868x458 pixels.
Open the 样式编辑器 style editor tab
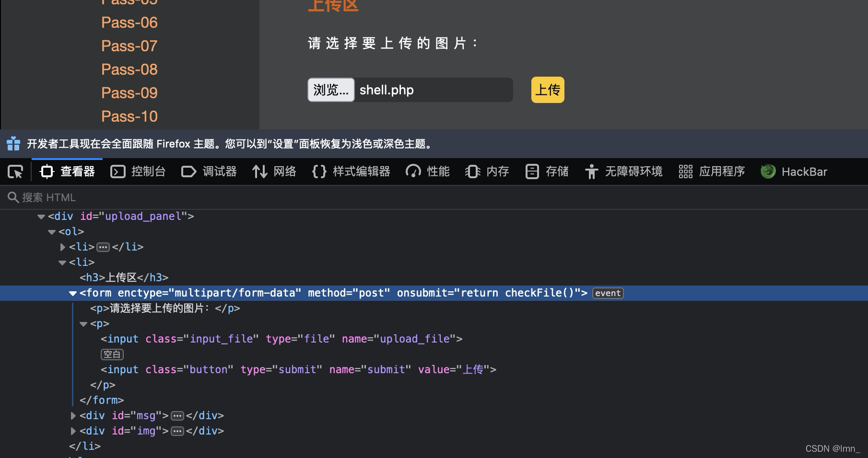(351, 172)
